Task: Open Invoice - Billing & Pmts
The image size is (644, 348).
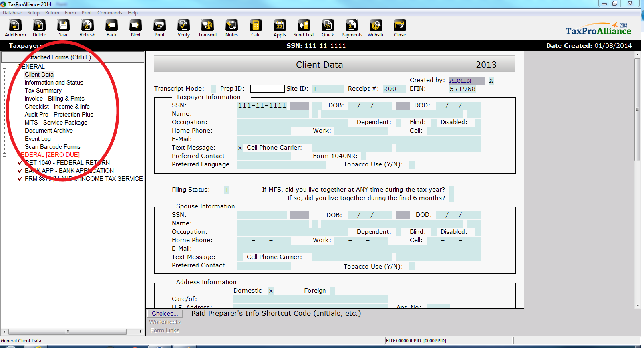Action: (x=54, y=99)
